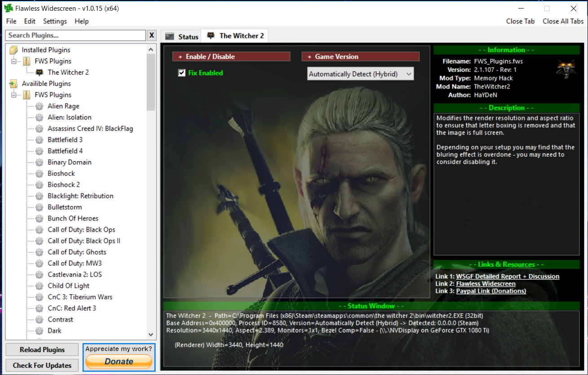588x375 pixels.
Task: Click the Description text box
Action: click(x=506, y=184)
